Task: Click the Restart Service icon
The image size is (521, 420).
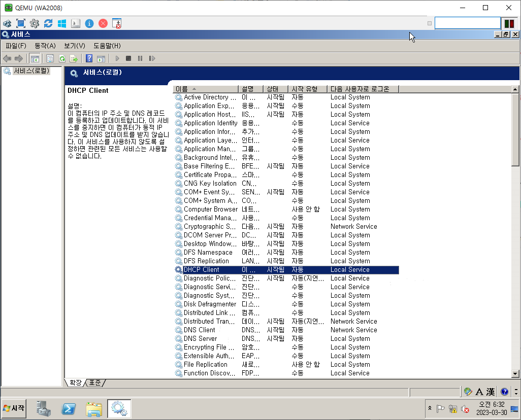Action: click(x=152, y=58)
